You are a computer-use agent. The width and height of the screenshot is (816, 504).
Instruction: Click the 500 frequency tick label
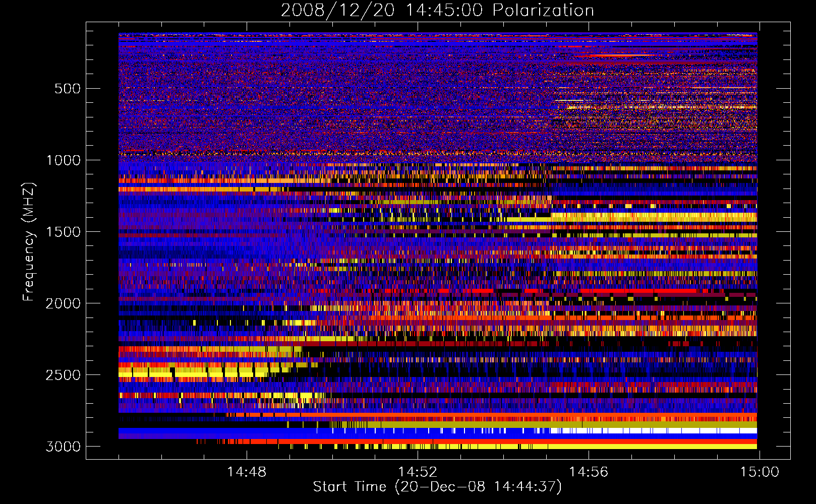(x=68, y=89)
